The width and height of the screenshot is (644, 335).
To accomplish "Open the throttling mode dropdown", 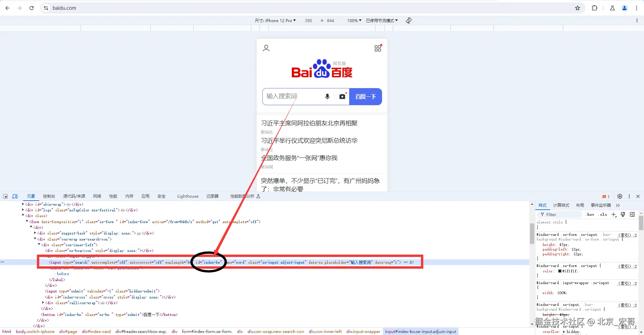I will [382, 20].
